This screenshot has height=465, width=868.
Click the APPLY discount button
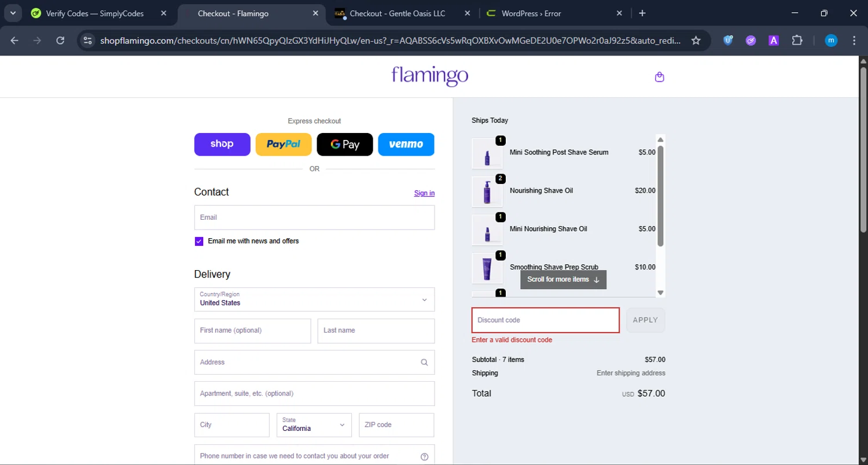(x=646, y=320)
